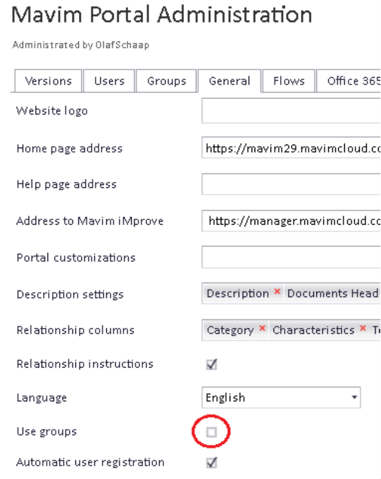The image size is (381, 479).
Task: Click the Category tag label
Action: [230, 330]
